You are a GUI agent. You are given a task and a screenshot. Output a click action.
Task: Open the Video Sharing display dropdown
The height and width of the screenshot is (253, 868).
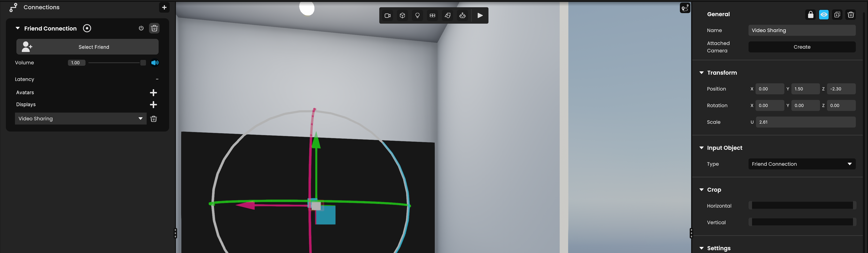81,118
